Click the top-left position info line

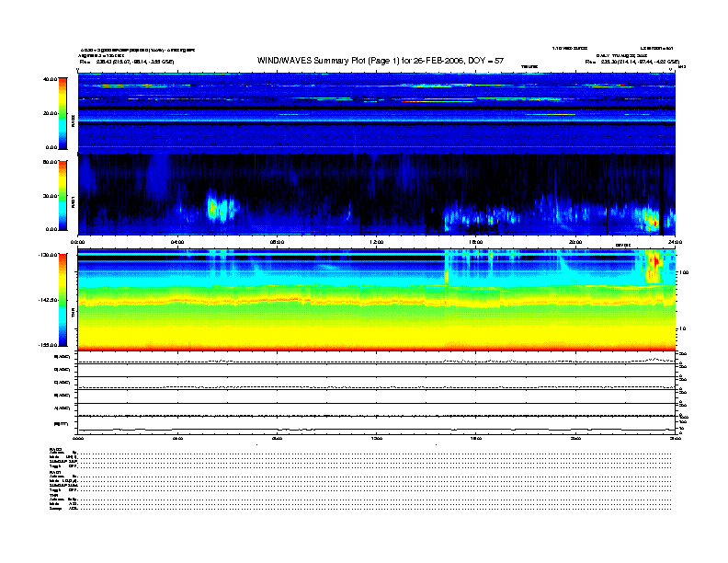(x=127, y=62)
